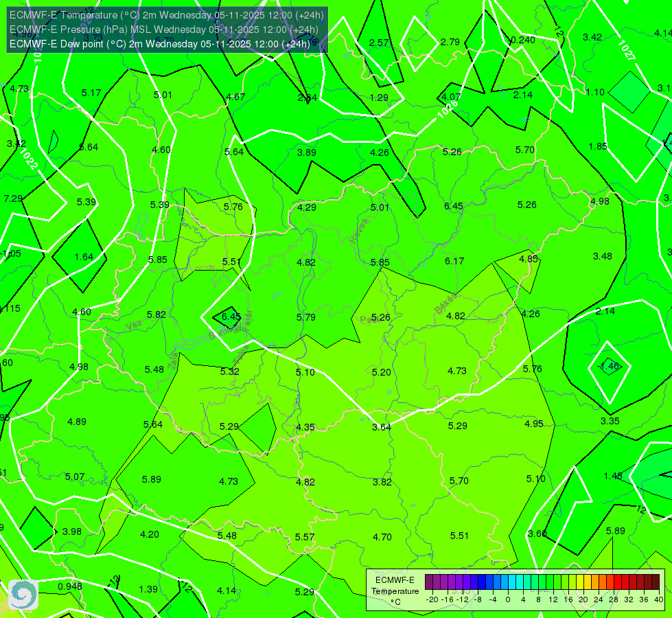672x618 pixels.
Task: Click the value 4.07
Action: (x=451, y=97)
